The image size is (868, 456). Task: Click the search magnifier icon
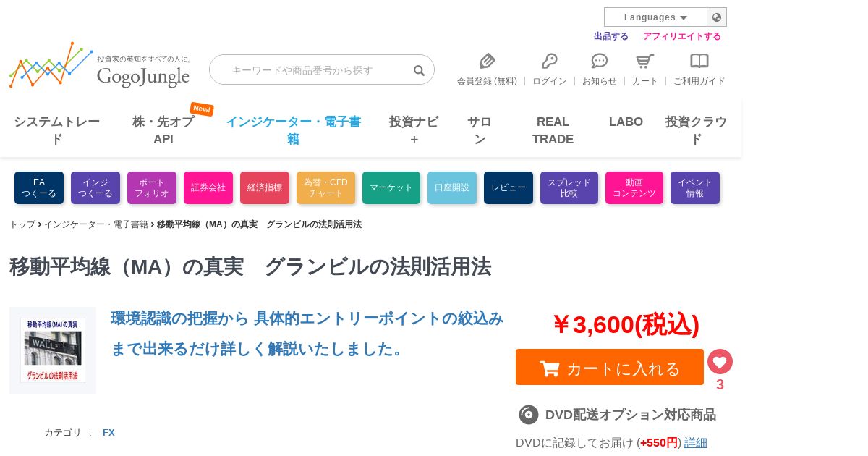pyautogui.click(x=419, y=70)
